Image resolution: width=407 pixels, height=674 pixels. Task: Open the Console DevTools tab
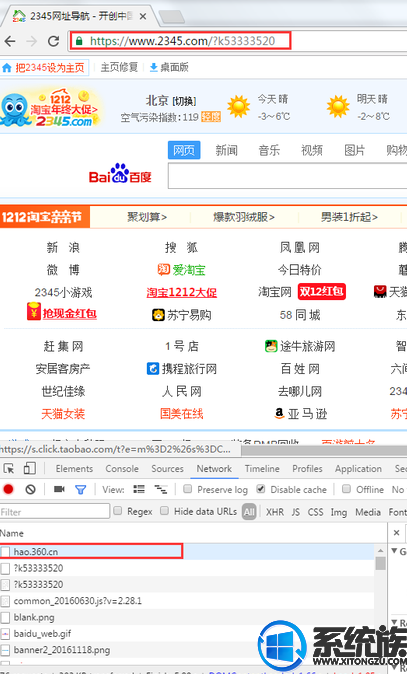[x=122, y=469]
